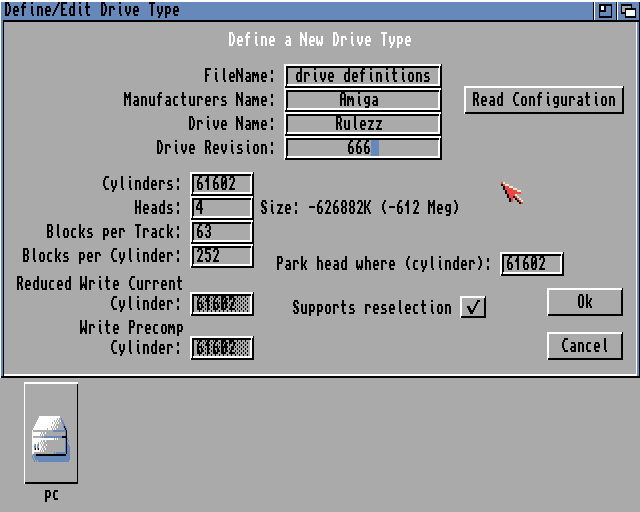Image resolution: width=640 pixels, height=512 pixels.
Task: Select the FileName field with drive definitions
Action: coord(363,76)
